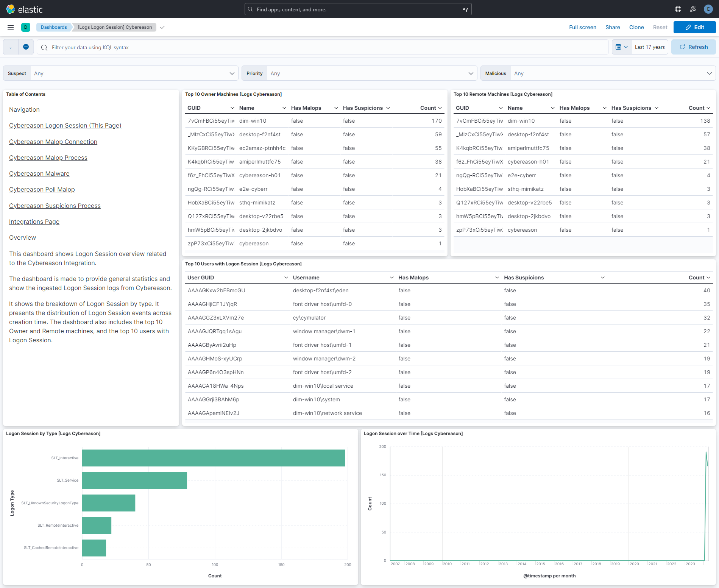Expand the chevron next to the dashboard title
719x588 pixels.
[162, 27]
